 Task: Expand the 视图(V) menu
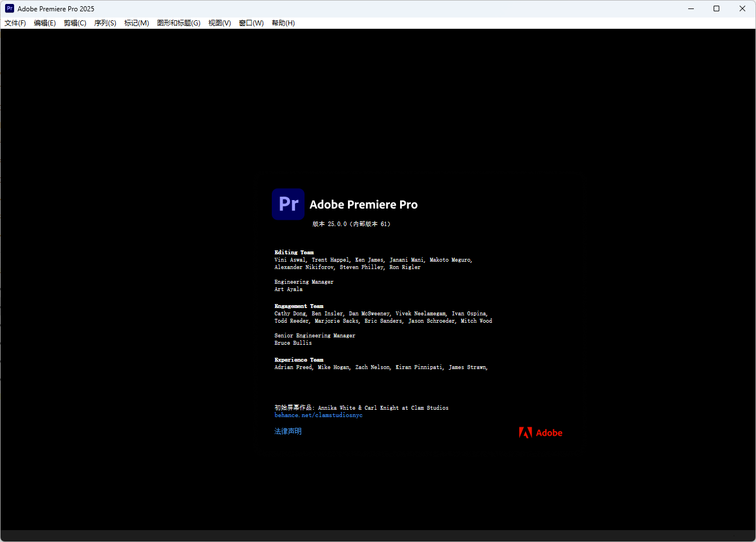pos(219,23)
